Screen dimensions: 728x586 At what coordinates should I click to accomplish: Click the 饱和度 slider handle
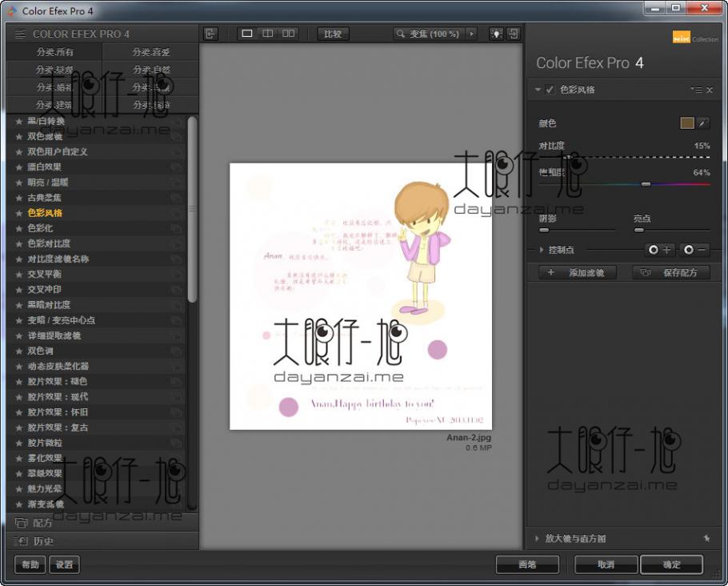pyautogui.click(x=646, y=184)
